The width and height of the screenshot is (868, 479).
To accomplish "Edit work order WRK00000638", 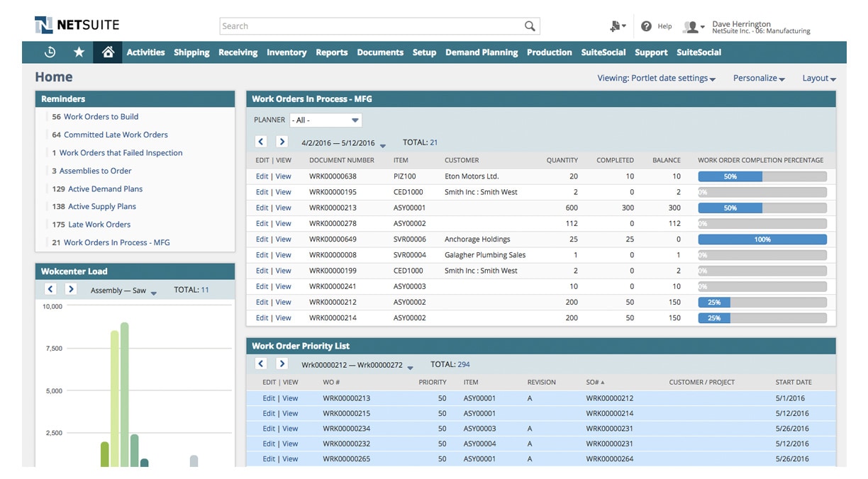I will [262, 176].
